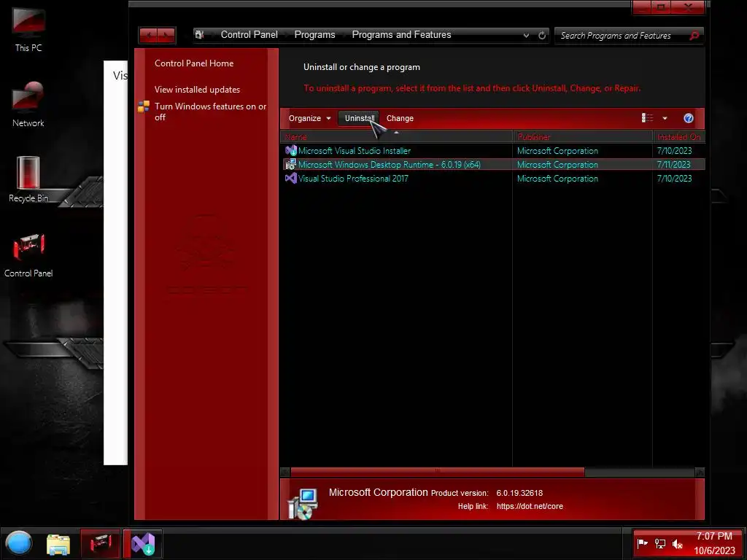Click the Visual Studio Professional 2017 icon
Screen dimensions: 747x560
tap(290, 179)
